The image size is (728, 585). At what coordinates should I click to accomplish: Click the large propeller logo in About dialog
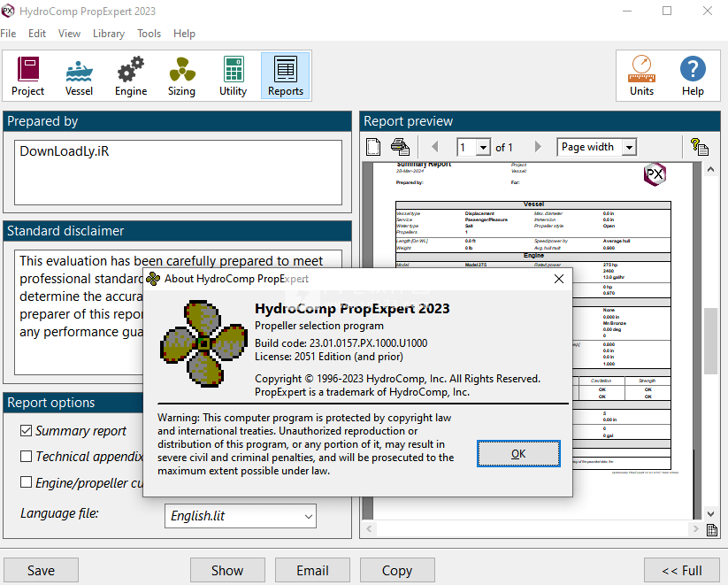pos(203,343)
